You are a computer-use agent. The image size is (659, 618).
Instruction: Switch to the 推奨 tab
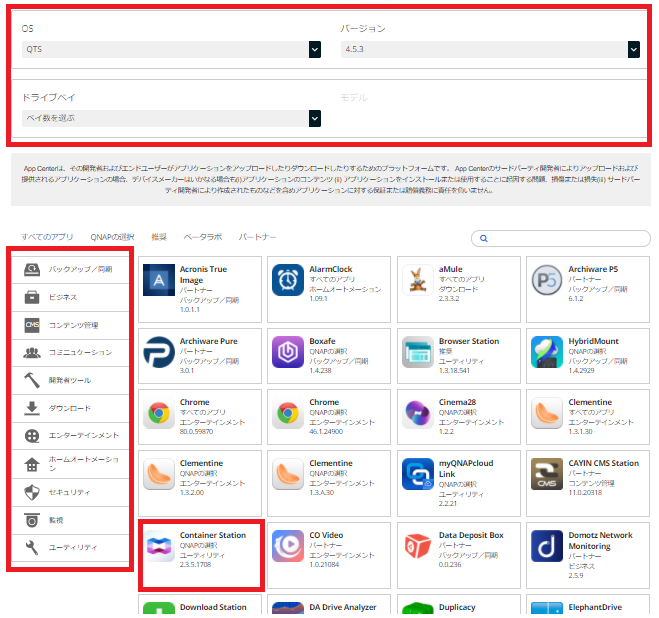(159, 237)
